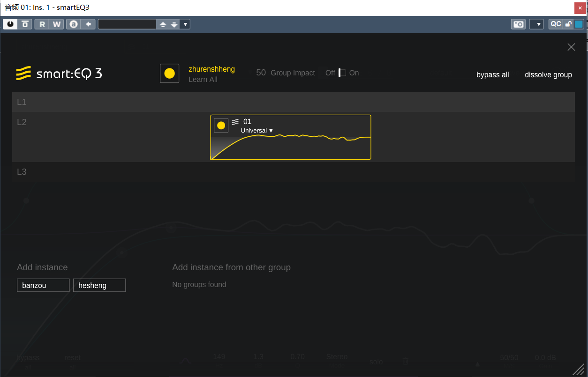This screenshot has height=377, width=588.
Task: Click the copy A to B arrow button
Action: pos(88,24)
